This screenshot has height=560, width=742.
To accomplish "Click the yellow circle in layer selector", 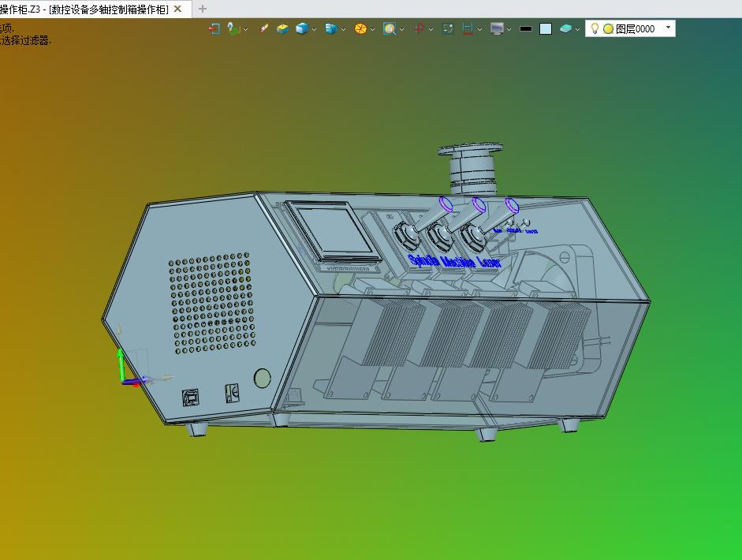I will point(609,29).
